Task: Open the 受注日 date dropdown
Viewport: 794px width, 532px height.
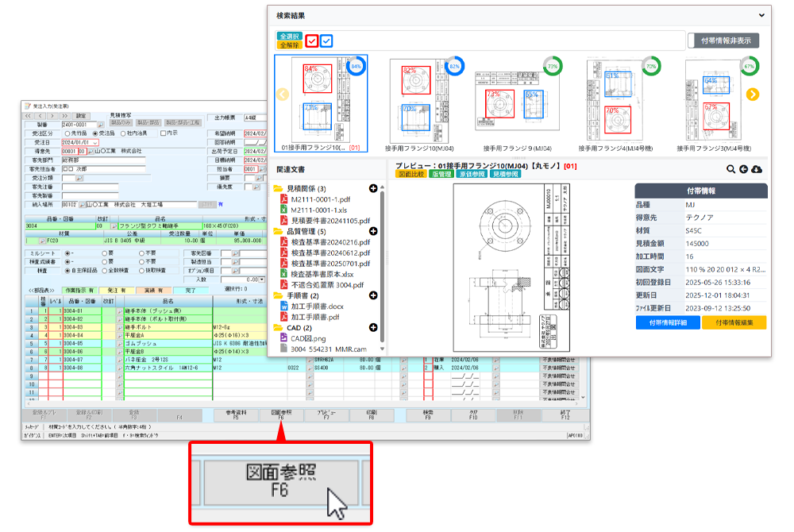Action: (x=95, y=142)
